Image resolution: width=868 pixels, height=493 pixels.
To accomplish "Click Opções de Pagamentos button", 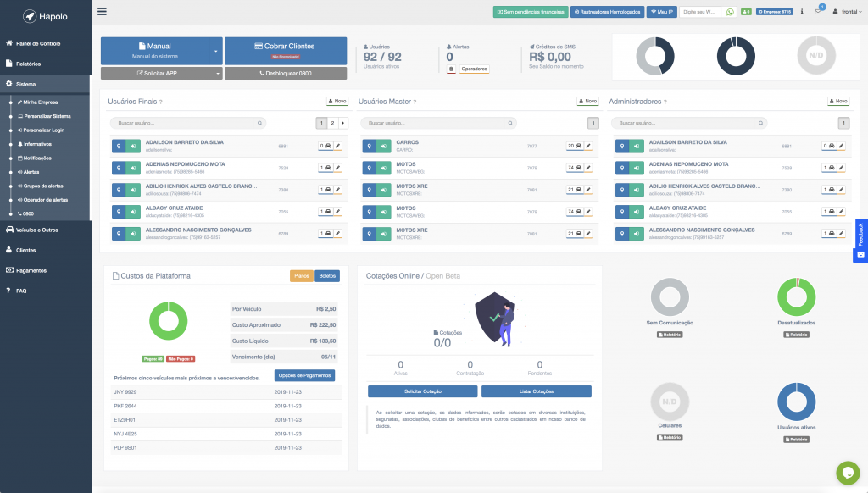I will 304,375.
